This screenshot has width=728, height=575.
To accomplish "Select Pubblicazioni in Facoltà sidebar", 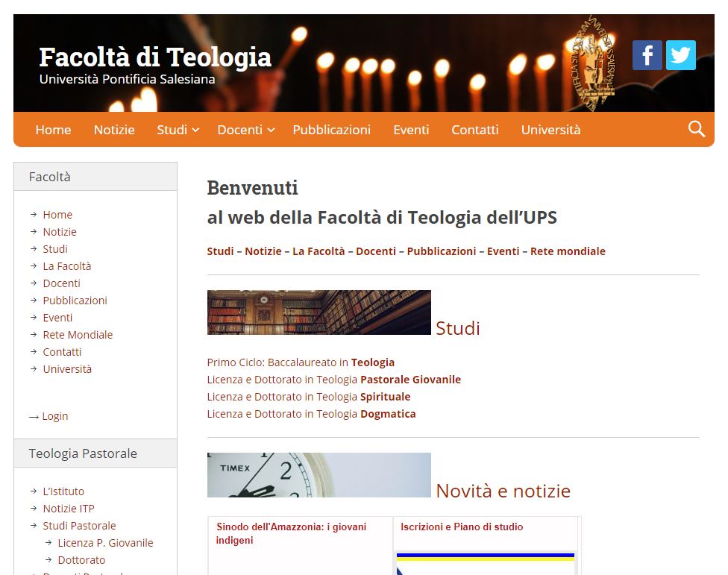I will click(75, 301).
